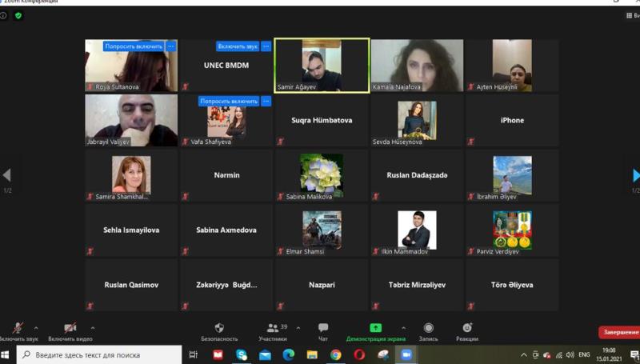Click the red Завершение end meeting button

(619, 332)
